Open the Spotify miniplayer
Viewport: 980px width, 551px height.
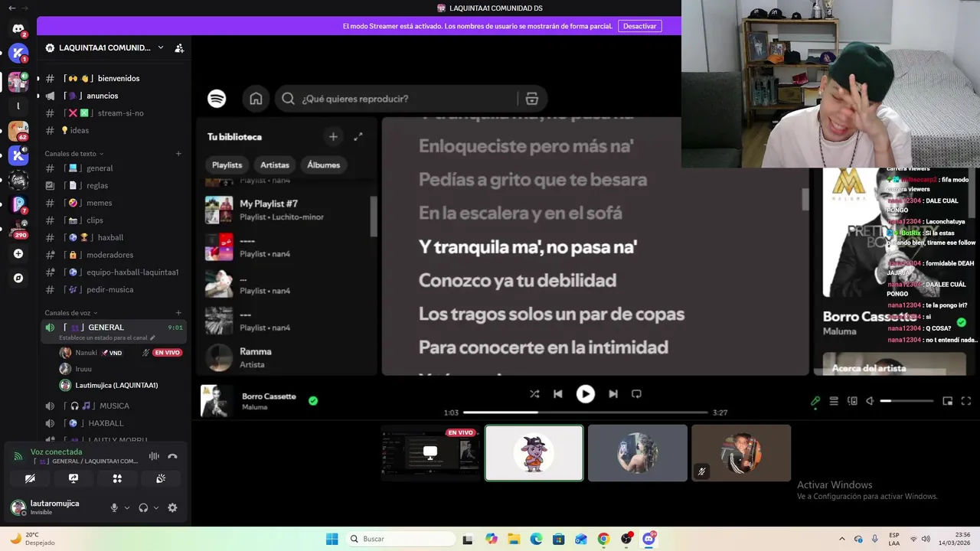point(948,401)
